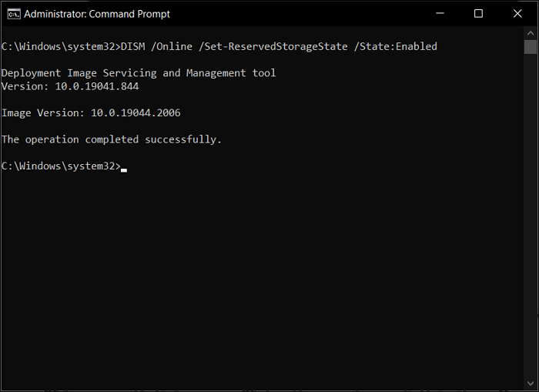Click the blinking cursor at the prompt
Viewport: 539px width, 392px height.
click(123, 168)
